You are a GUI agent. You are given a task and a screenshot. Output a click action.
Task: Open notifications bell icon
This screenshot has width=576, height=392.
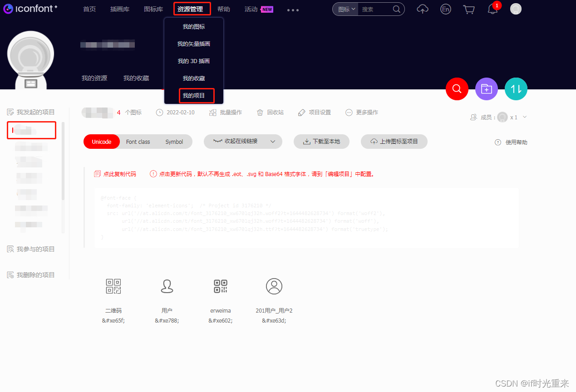tap(492, 9)
